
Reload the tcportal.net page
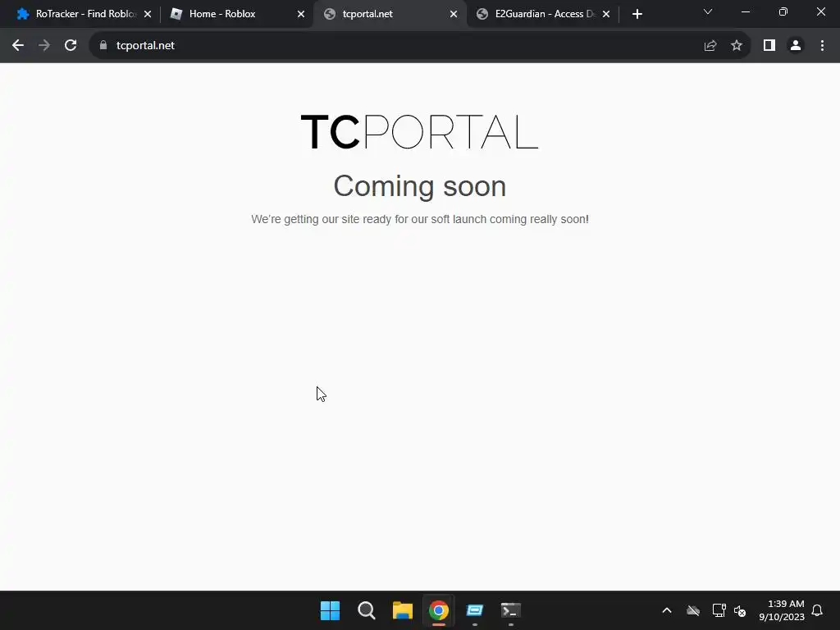coord(71,46)
